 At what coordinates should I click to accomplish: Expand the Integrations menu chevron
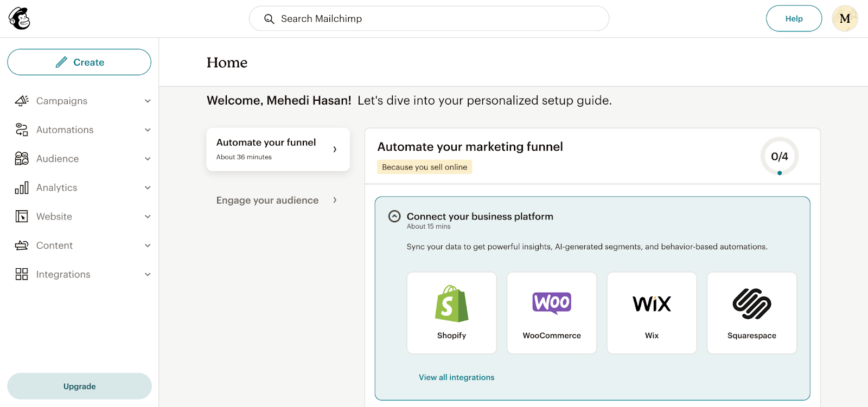click(148, 274)
